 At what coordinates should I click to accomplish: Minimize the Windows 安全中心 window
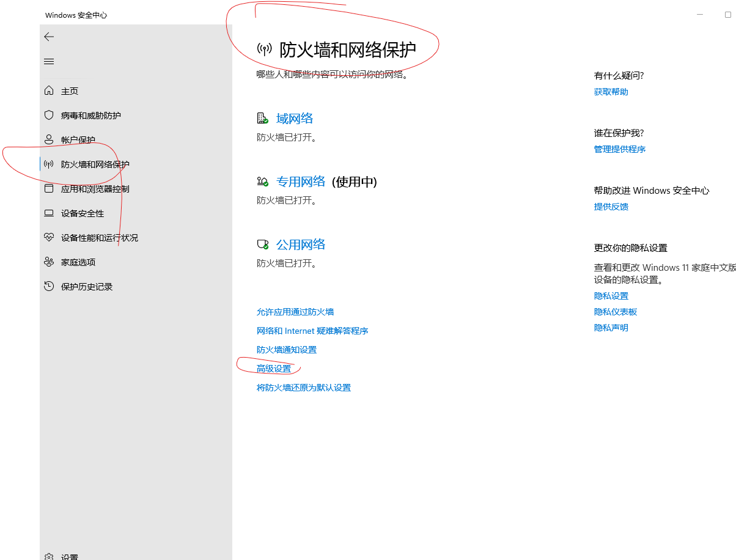(700, 15)
